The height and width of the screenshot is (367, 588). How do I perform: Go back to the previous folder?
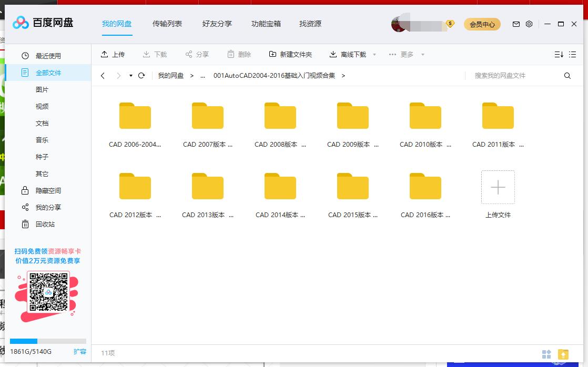(103, 76)
